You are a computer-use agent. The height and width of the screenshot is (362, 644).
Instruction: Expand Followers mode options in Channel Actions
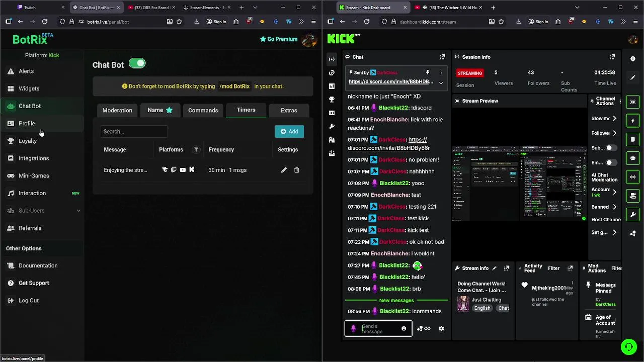click(614, 133)
